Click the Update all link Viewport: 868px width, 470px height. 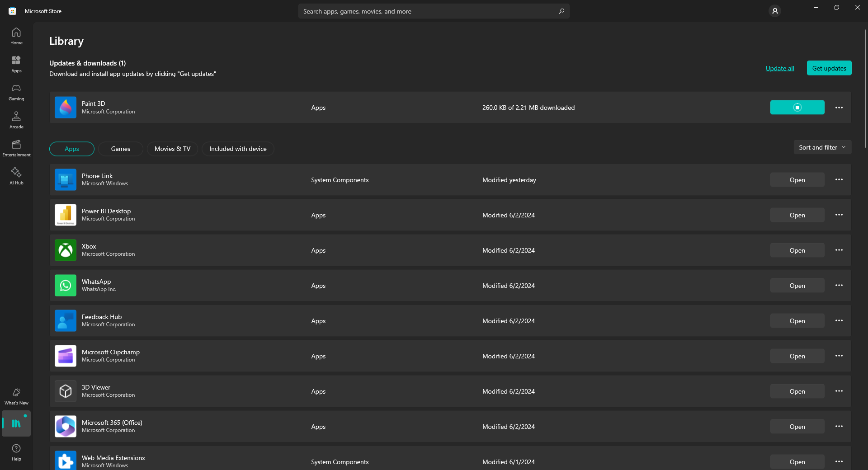click(x=780, y=69)
